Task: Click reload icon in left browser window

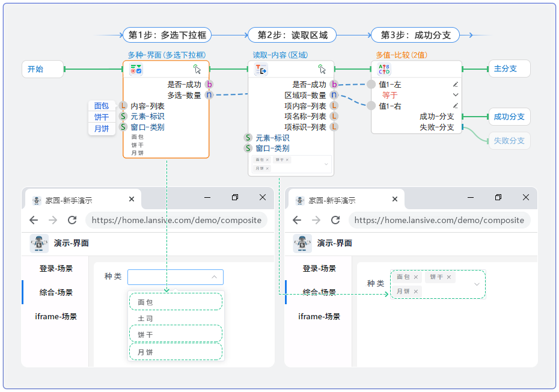Action: pos(72,220)
